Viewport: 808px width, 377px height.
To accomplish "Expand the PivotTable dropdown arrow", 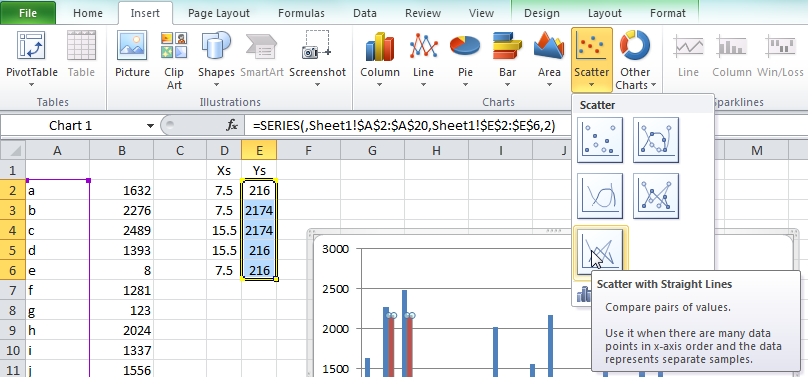I will tap(31, 84).
